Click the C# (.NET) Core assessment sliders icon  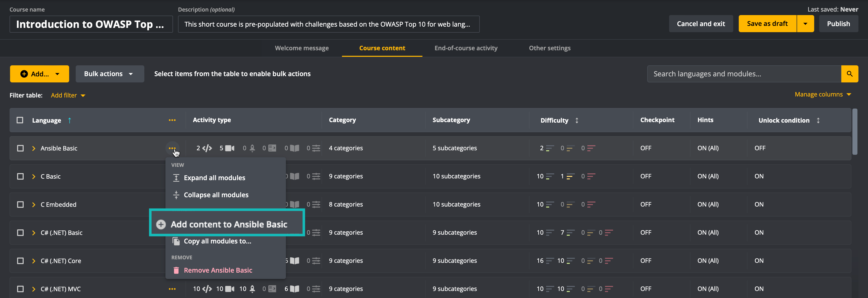pos(316,261)
